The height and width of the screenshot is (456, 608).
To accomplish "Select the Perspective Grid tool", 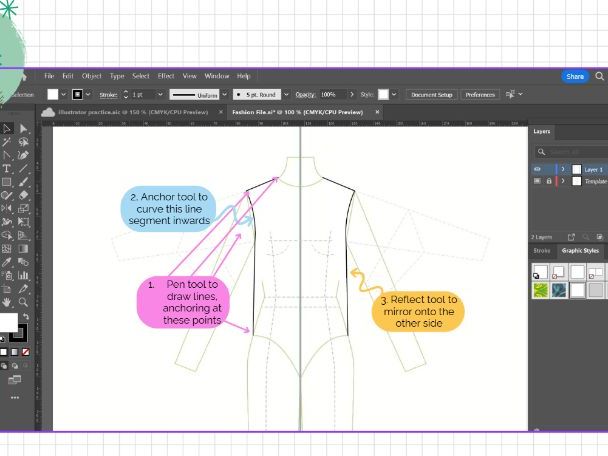I will tap(23, 235).
